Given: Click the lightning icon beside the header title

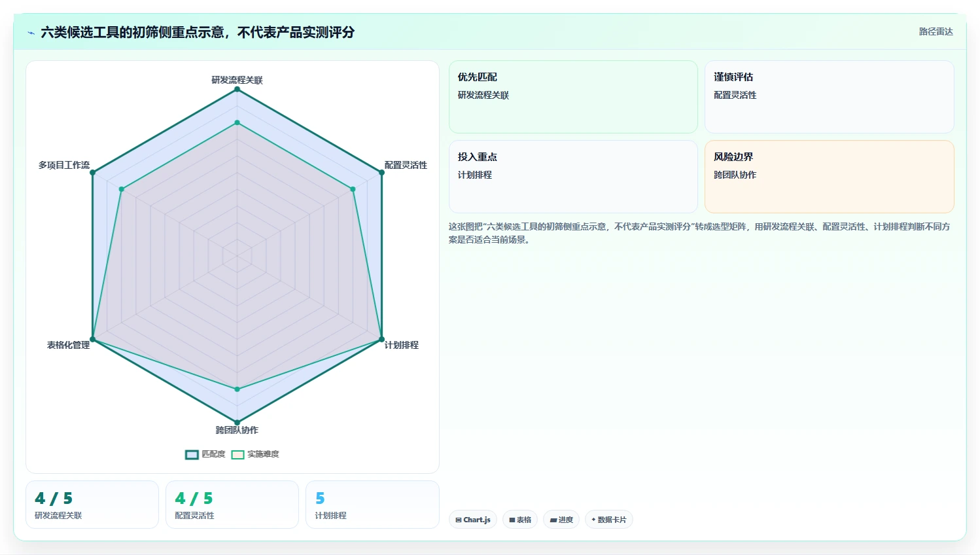Looking at the screenshot, I should click(x=31, y=33).
